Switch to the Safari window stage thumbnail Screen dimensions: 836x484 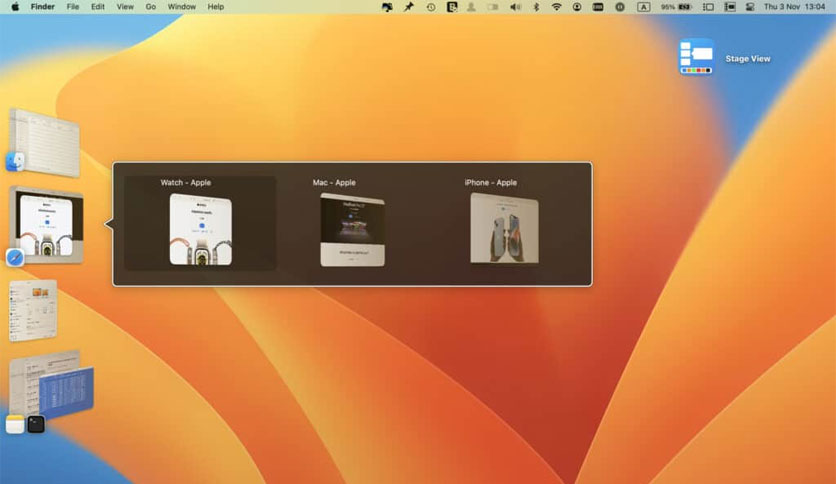[x=46, y=224]
